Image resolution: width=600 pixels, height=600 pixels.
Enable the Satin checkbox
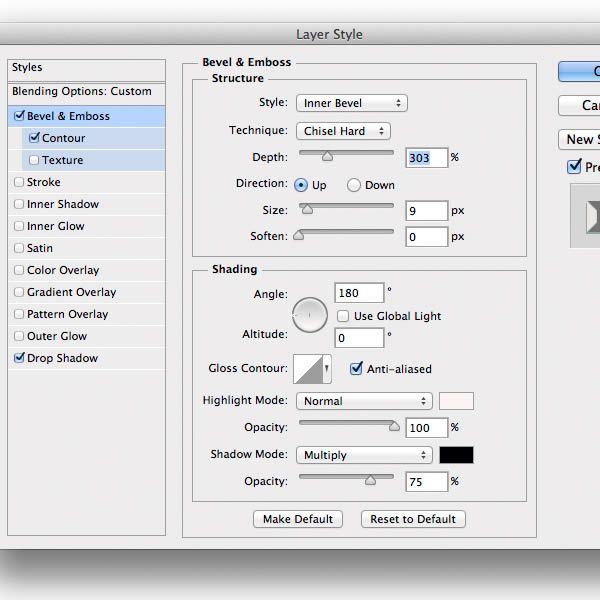19,248
